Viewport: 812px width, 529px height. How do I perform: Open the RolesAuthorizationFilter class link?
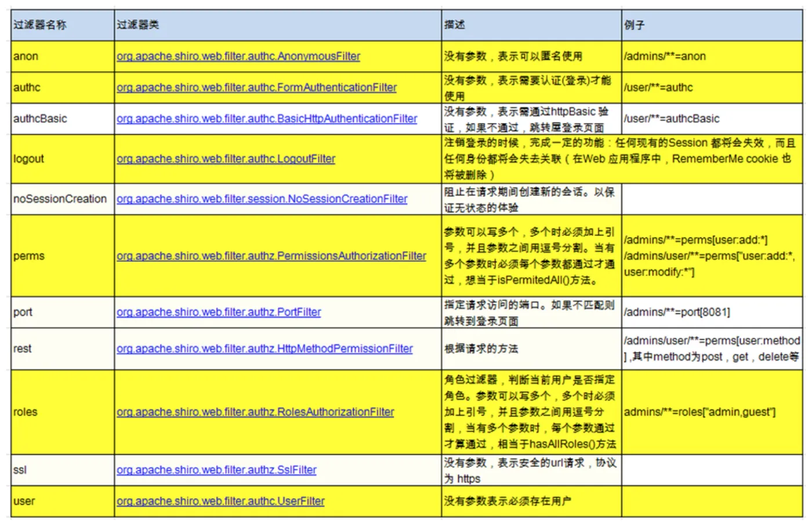[255, 412]
